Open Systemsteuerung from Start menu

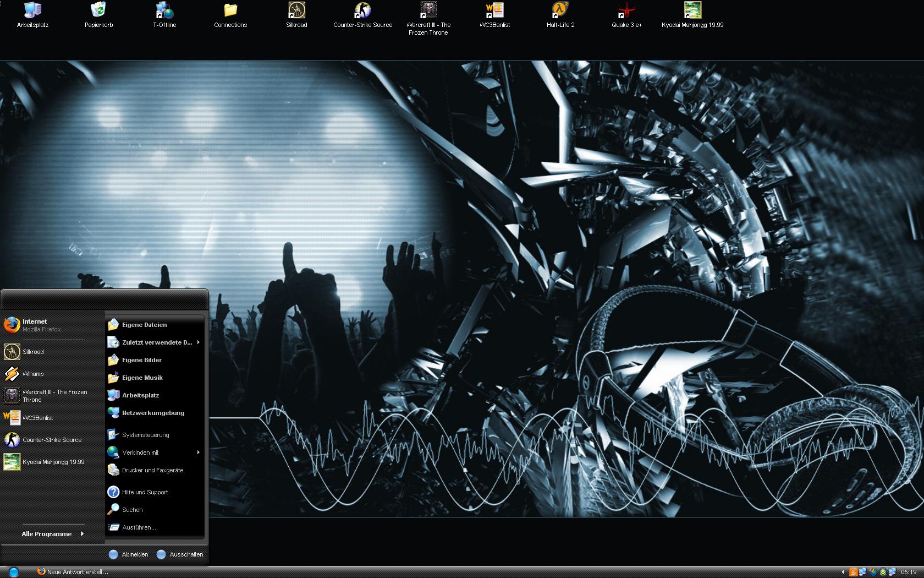(145, 435)
